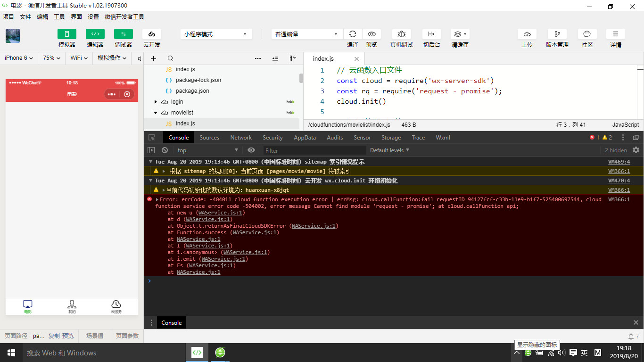
Task: Click the 编译 compile refresh icon
Action: coord(352,34)
